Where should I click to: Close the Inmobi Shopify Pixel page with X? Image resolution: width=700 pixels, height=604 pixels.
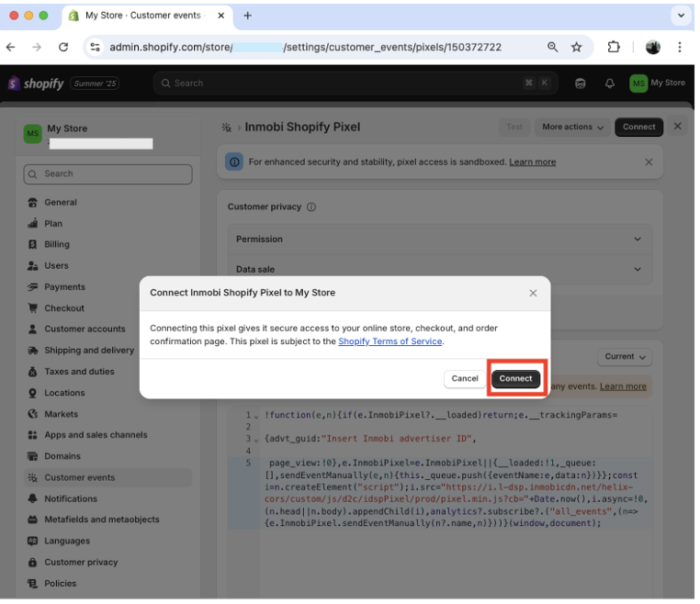(677, 127)
